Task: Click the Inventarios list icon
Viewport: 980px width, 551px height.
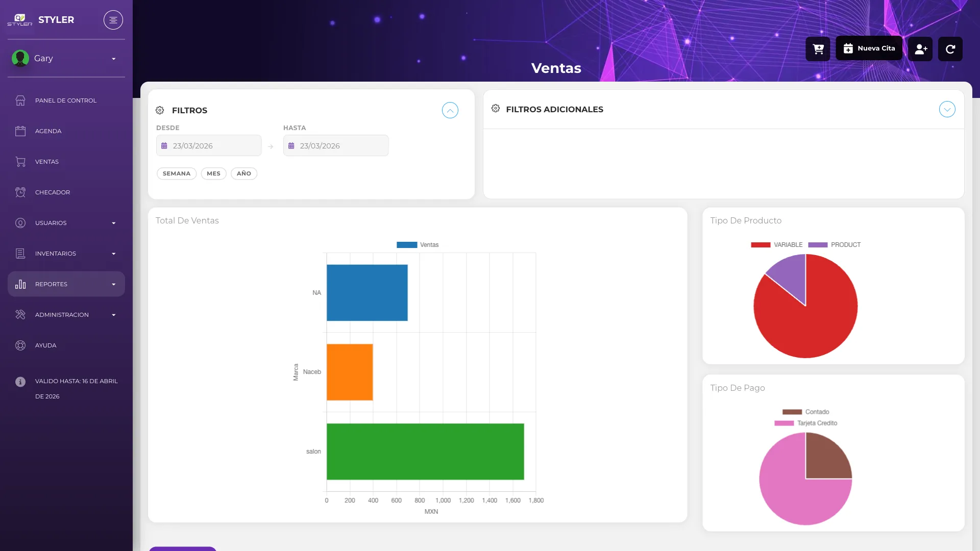Action: click(20, 254)
